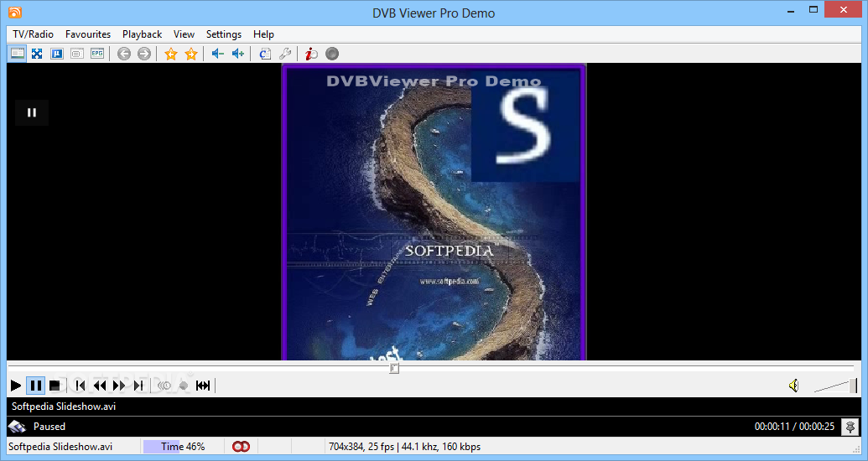Open options with the wrench icon
This screenshot has width=868, height=461.
click(285, 54)
